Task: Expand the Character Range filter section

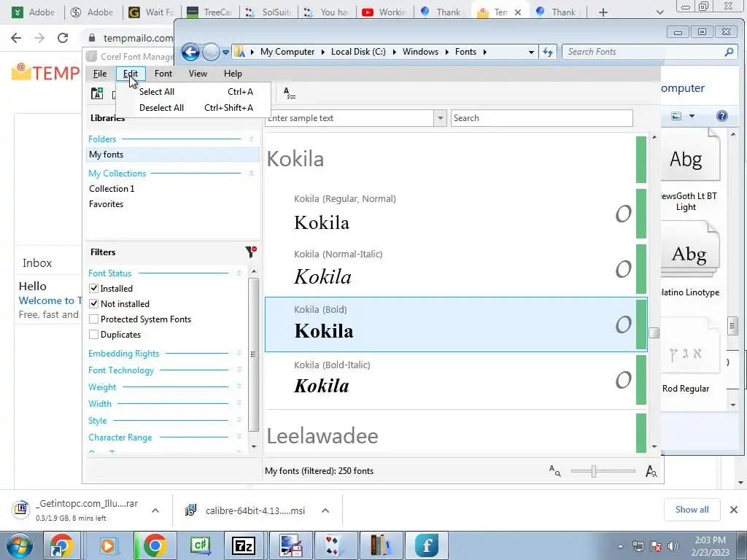Action: coord(239,437)
